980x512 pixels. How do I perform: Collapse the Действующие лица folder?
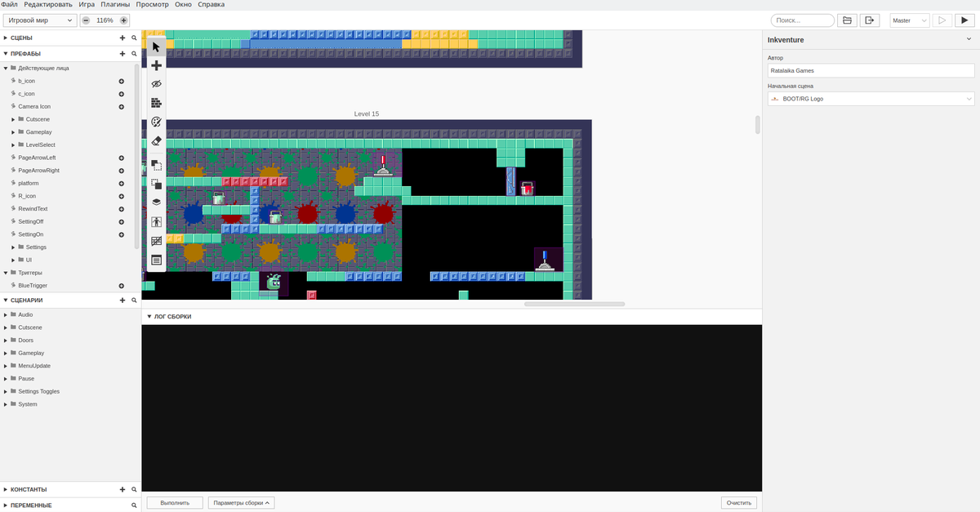pos(6,68)
